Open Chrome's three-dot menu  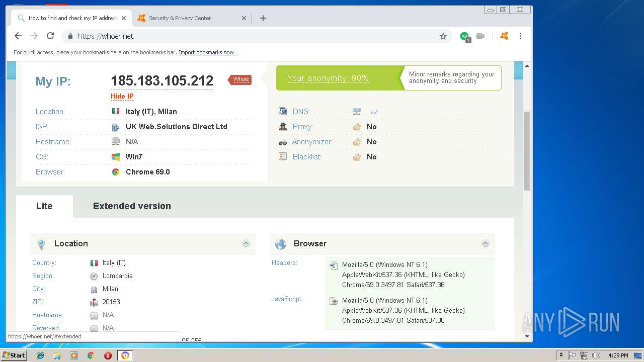(520, 36)
